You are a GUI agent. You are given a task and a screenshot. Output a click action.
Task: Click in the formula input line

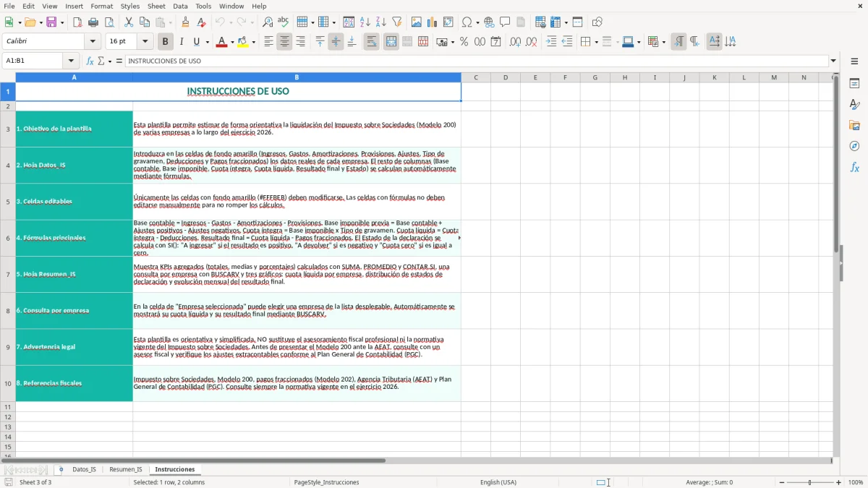pyautogui.click(x=476, y=61)
